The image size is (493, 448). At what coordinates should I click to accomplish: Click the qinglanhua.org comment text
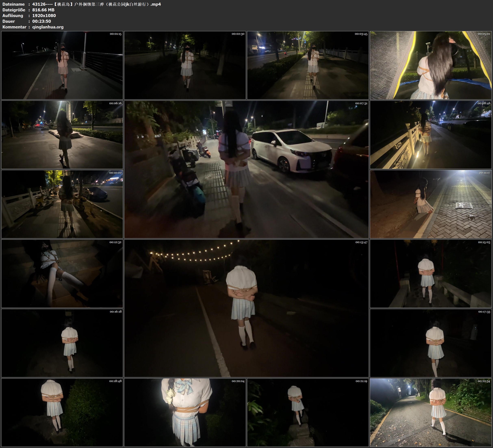[48, 27]
